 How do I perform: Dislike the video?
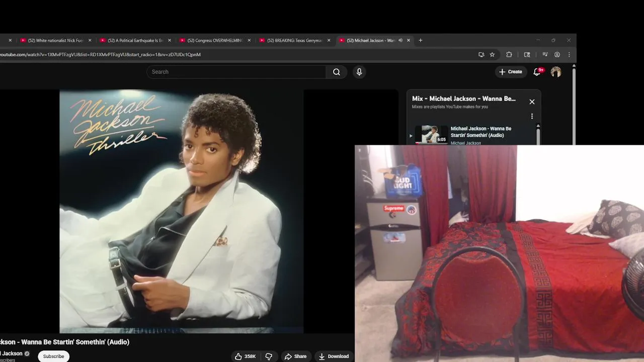tap(269, 356)
